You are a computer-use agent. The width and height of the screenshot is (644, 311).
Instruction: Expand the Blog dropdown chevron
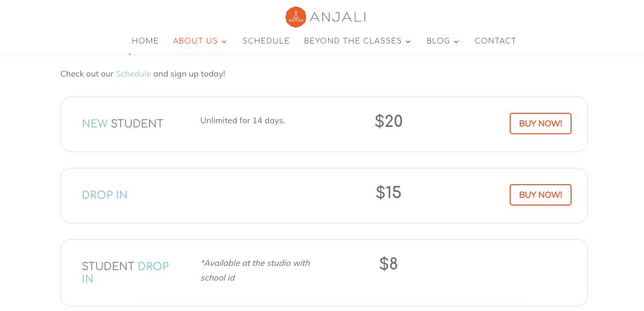[456, 41]
